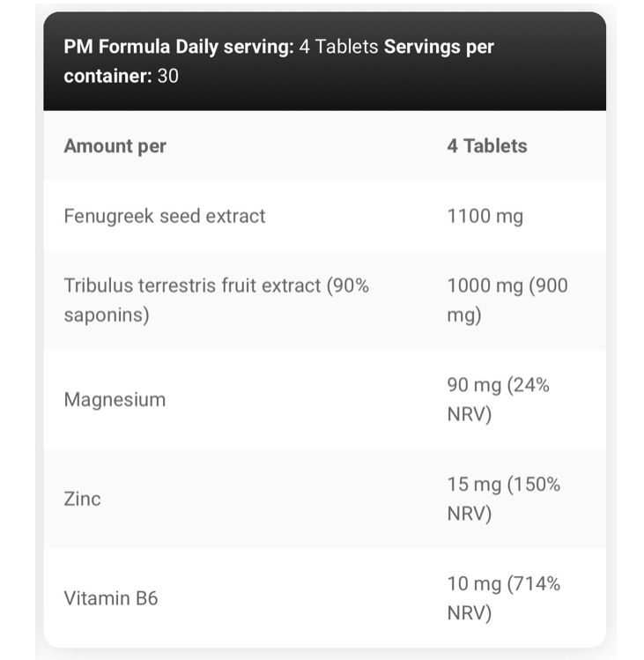Click the NRV) text in Zinc row
644x660 pixels.
click(470, 514)
